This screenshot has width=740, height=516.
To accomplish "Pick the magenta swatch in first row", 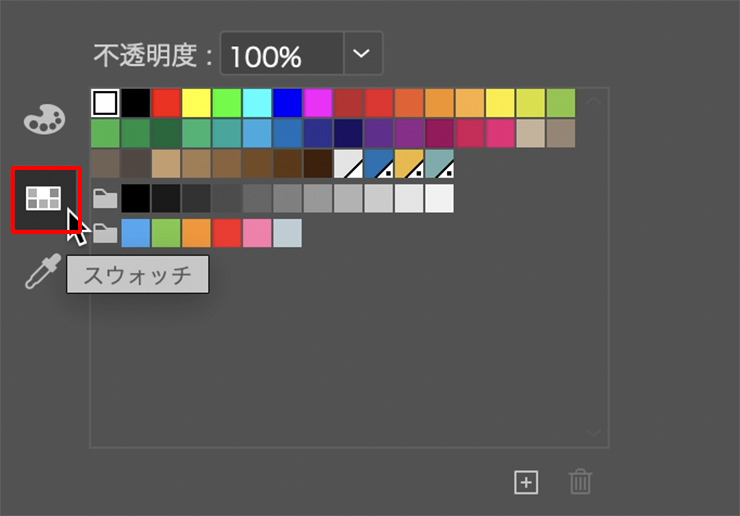I will 318,103.
